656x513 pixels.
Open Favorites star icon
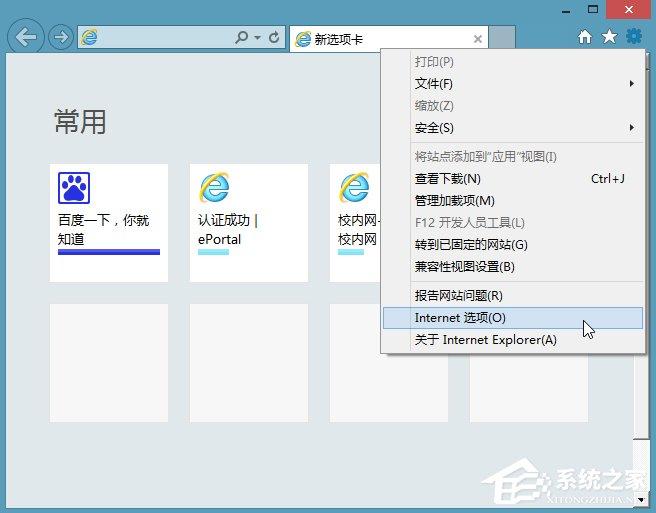(x=609, y=36)
